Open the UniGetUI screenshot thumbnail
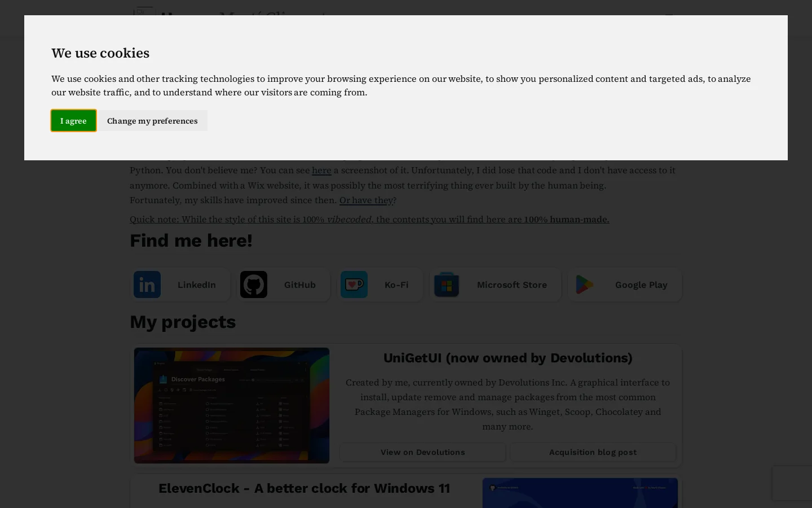 click(x=232, y=405)
